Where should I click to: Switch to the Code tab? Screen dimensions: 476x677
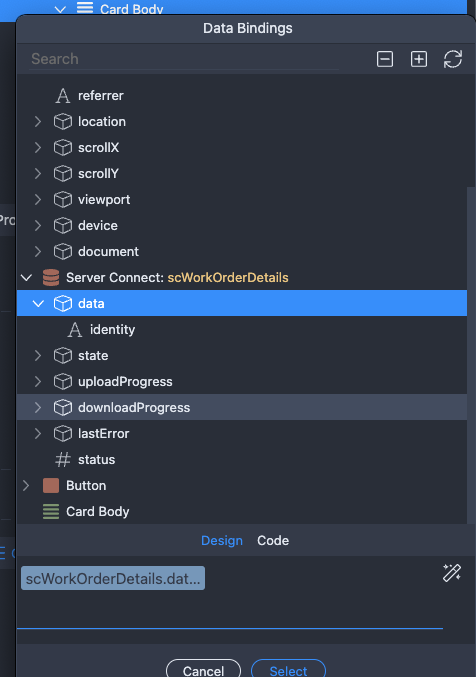[x=273, y=541]
